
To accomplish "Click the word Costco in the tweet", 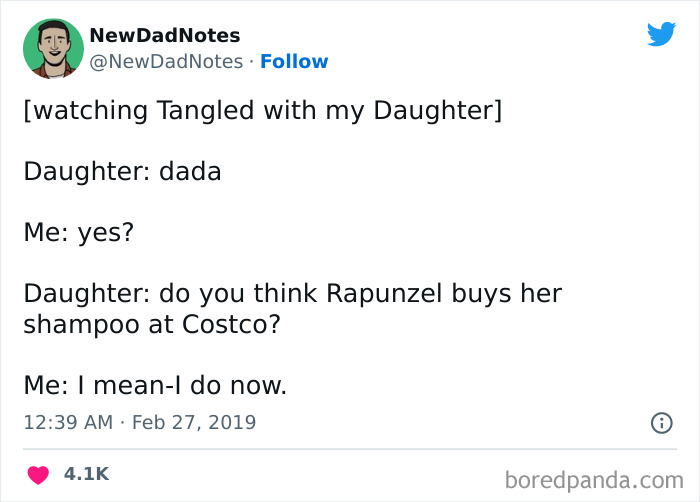I will [225, 324].
